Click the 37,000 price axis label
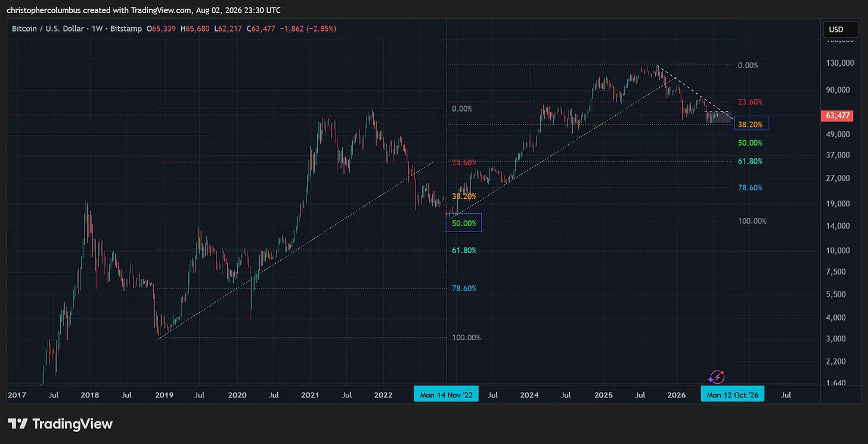Image resolution: width=868 pixels, height=444 pixels. pyautogui.click(x=838, y=155)
